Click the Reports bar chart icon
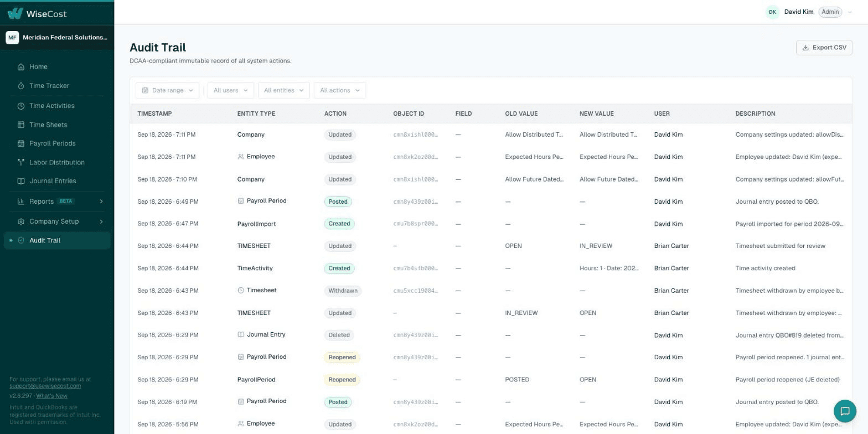Viewport: 868px width, 434px height. click(21, 201)
